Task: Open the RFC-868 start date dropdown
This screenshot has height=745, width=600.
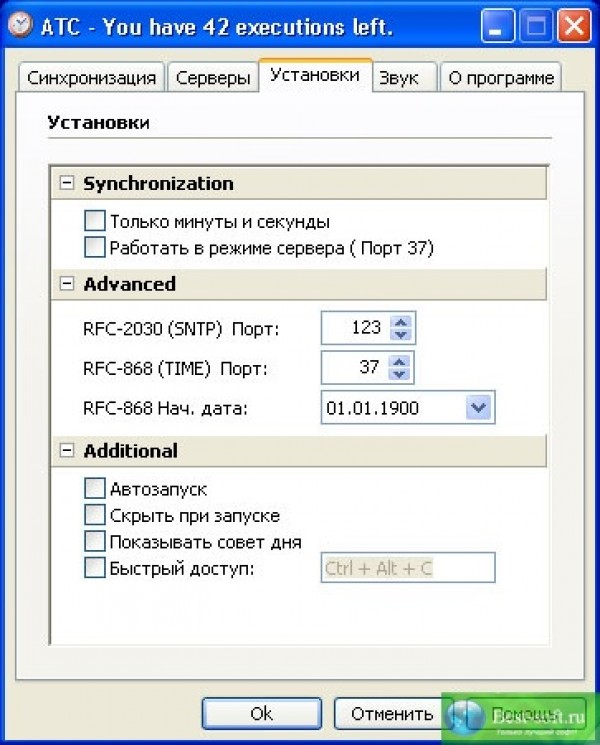Action: pos(478,407)
